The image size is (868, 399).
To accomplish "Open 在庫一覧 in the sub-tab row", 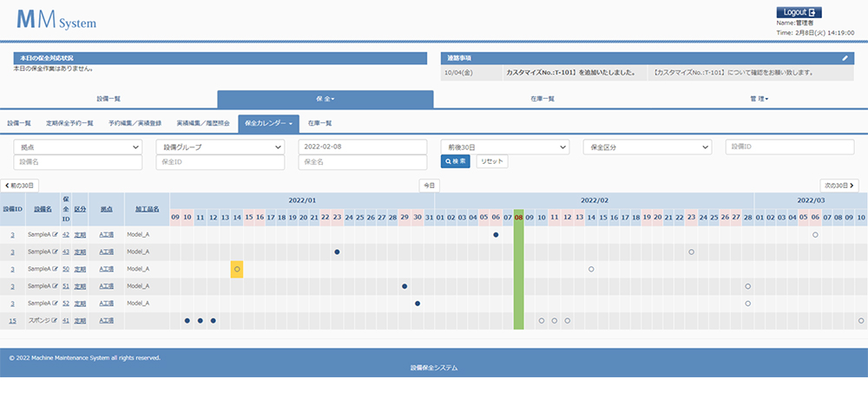I will click(x=320, y=123).
